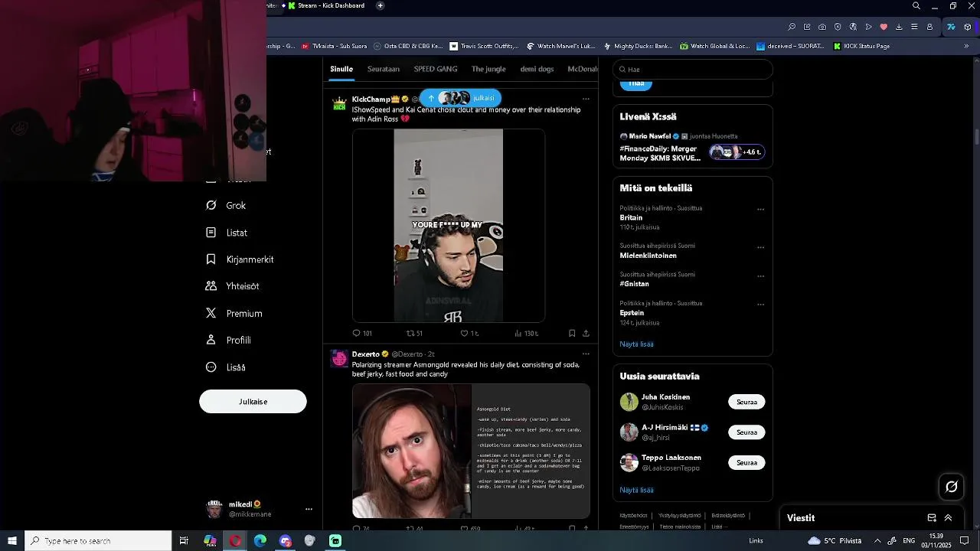This screenshot has height=551, width=980.
Task: Open more options for the Britain trend
Action: [760, 209]
